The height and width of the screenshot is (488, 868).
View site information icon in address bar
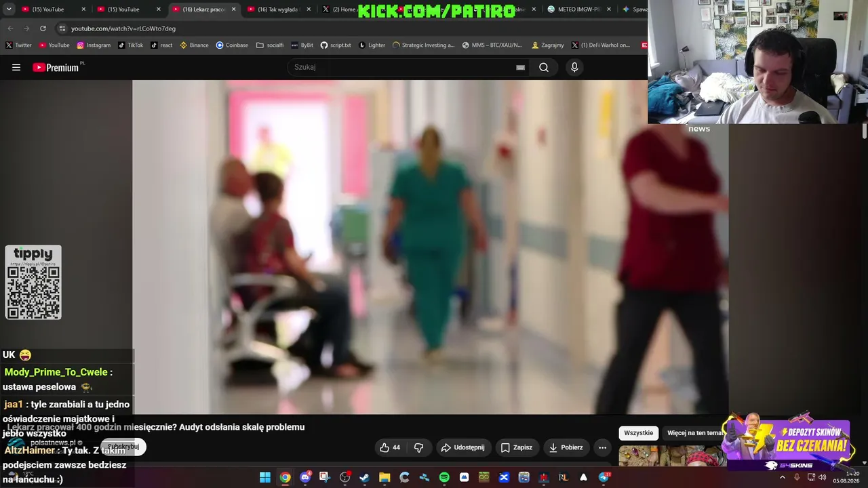[x=62, y=28]
